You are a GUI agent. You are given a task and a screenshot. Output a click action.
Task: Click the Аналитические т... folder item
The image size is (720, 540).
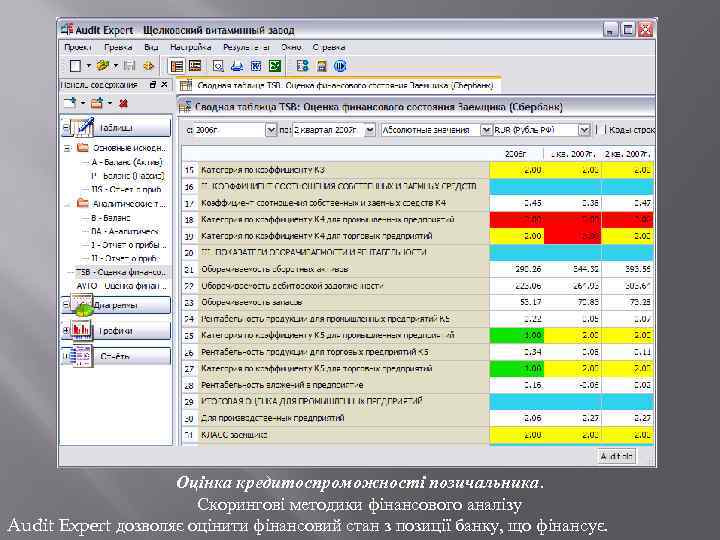point(129,203)
